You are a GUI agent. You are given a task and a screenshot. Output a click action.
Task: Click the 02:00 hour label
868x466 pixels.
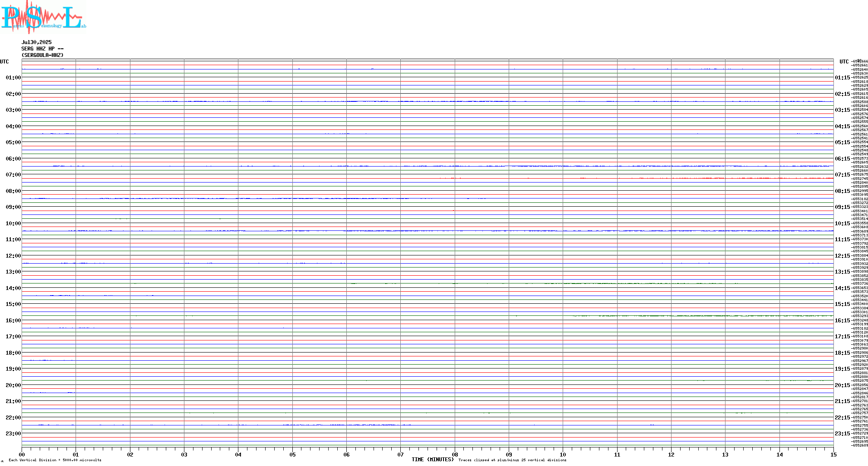[x=13, y=94]
